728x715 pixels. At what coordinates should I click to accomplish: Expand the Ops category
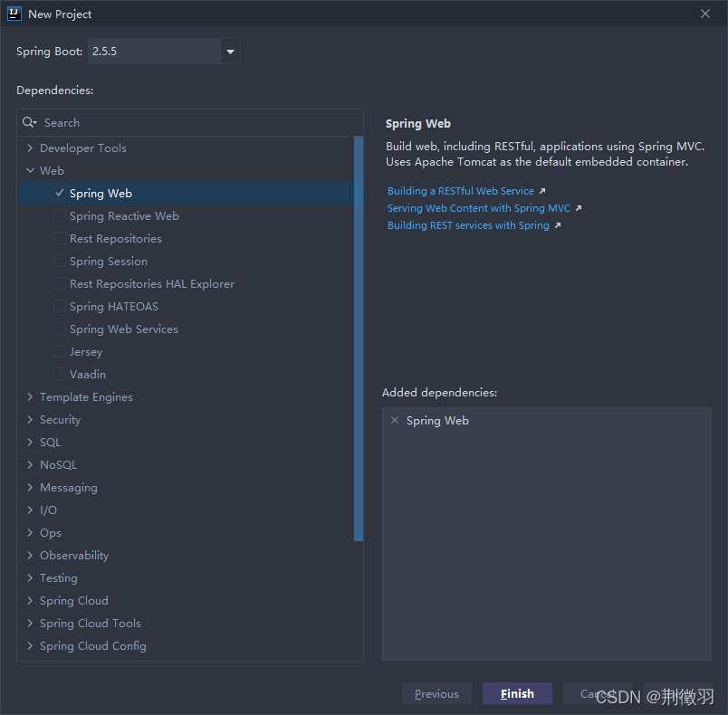click(30, 533)
